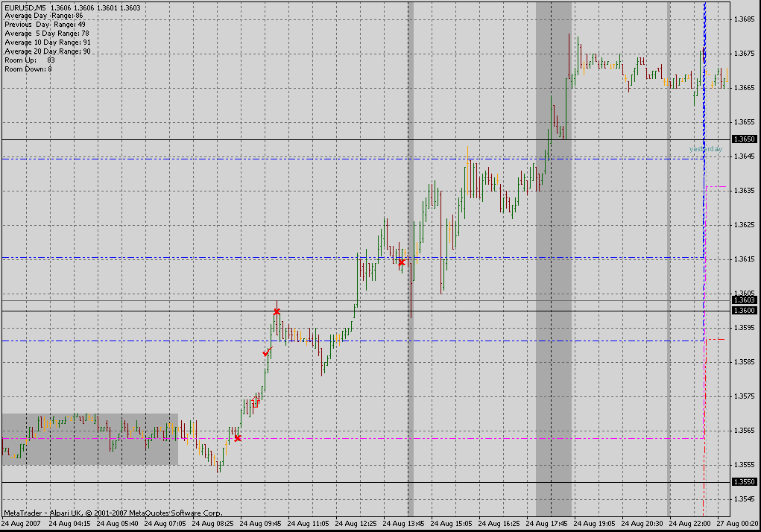Image resolution: width=761 pixels, height=532 pixels.
Task: Click the 1.3595 price axis label
Action: click(744, 328)
